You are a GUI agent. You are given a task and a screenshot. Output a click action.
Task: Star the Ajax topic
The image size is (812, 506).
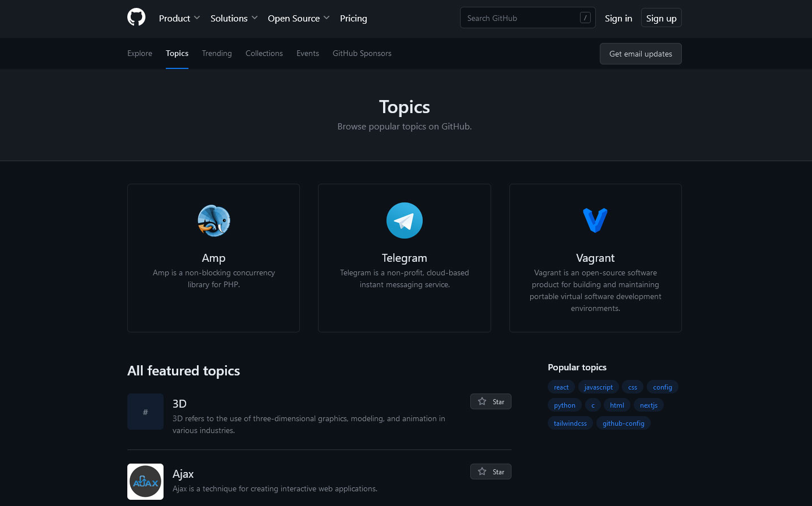coord(491,472)
